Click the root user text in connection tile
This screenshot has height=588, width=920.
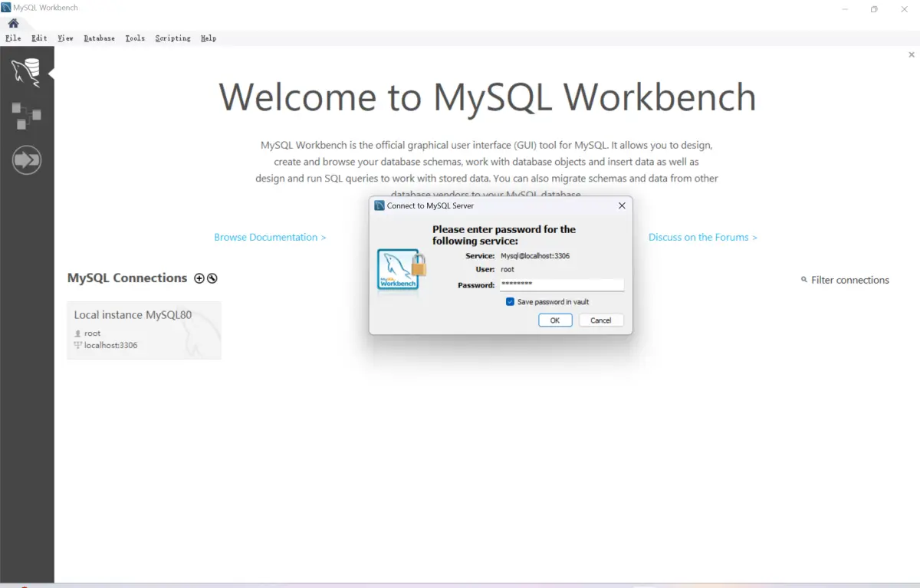click(x=92, y=333)
